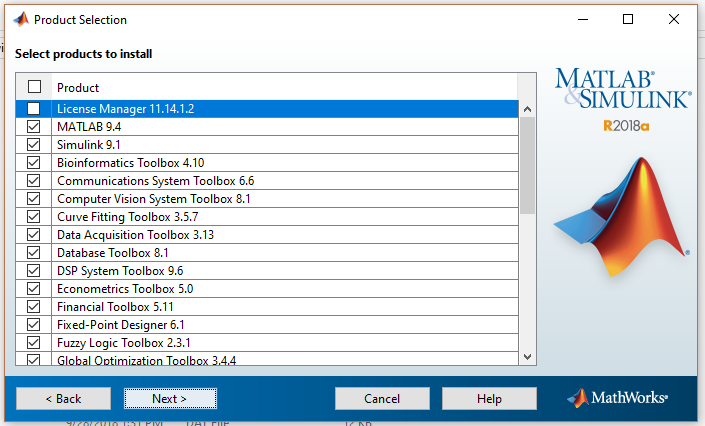Uncheck Database Toolbox 8.1 checkbox
This screenshot has height=426, width=705.
click(x=33, y=252)
